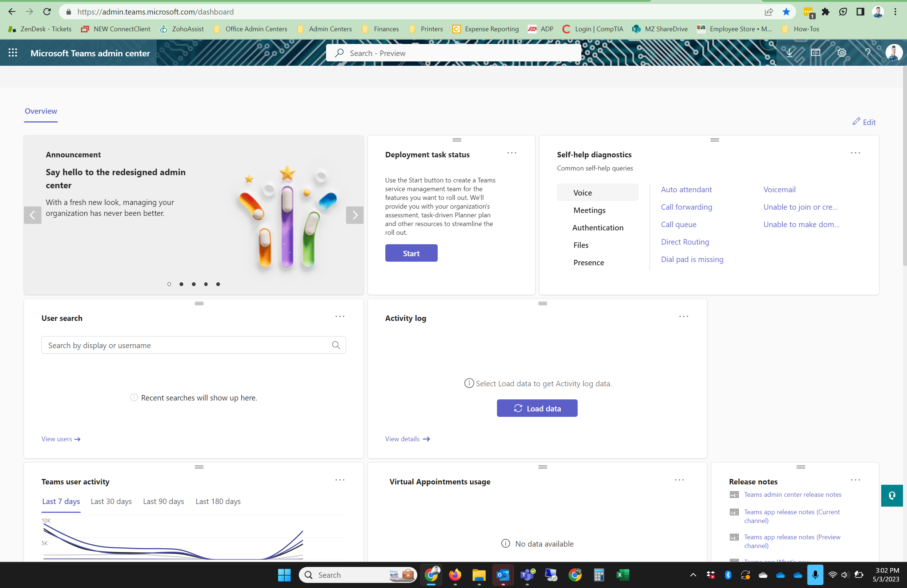The height and width of the screenshot is (588, 907).
Task: Open the app launcher waffle icon
Action: pyautogui.click(x=13, y=53)
